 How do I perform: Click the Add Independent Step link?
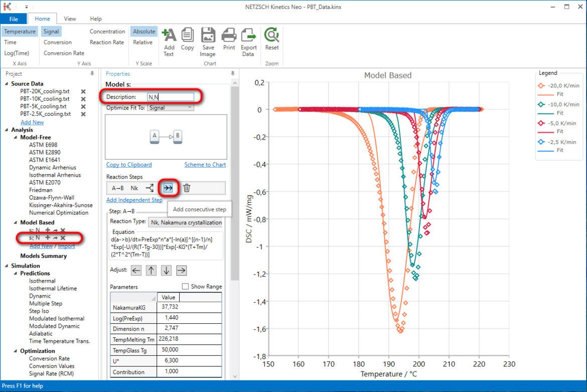coord(134,200)
